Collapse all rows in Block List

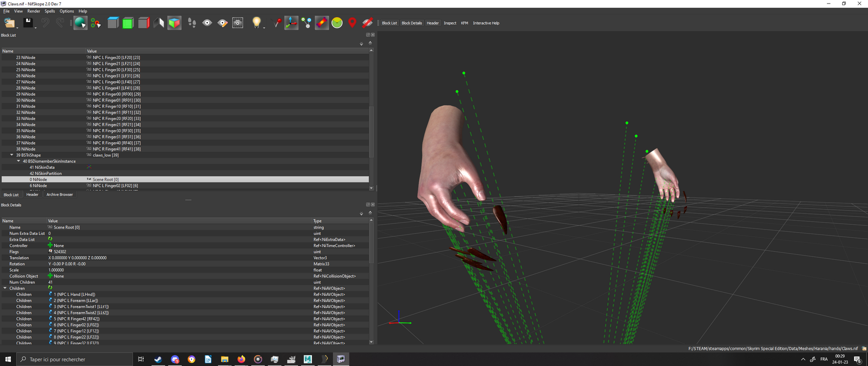point(370,42)
